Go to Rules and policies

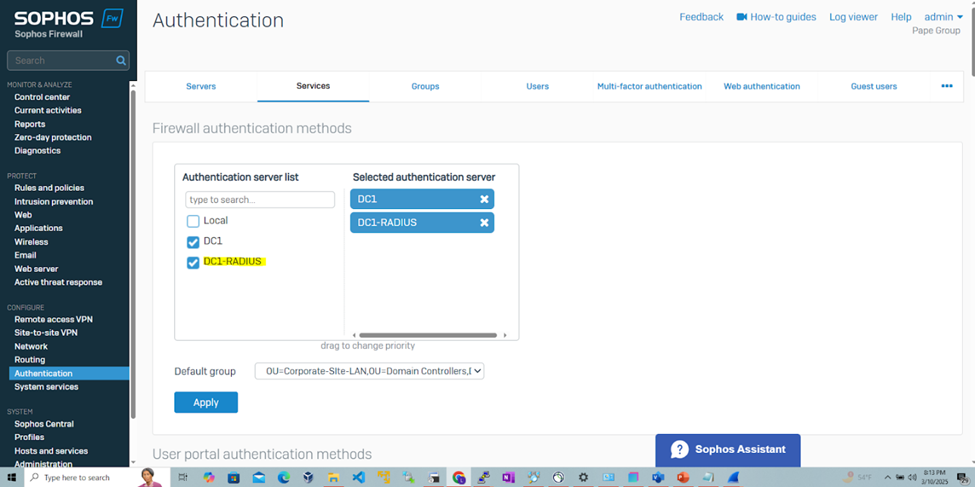[x=49, y=188]
